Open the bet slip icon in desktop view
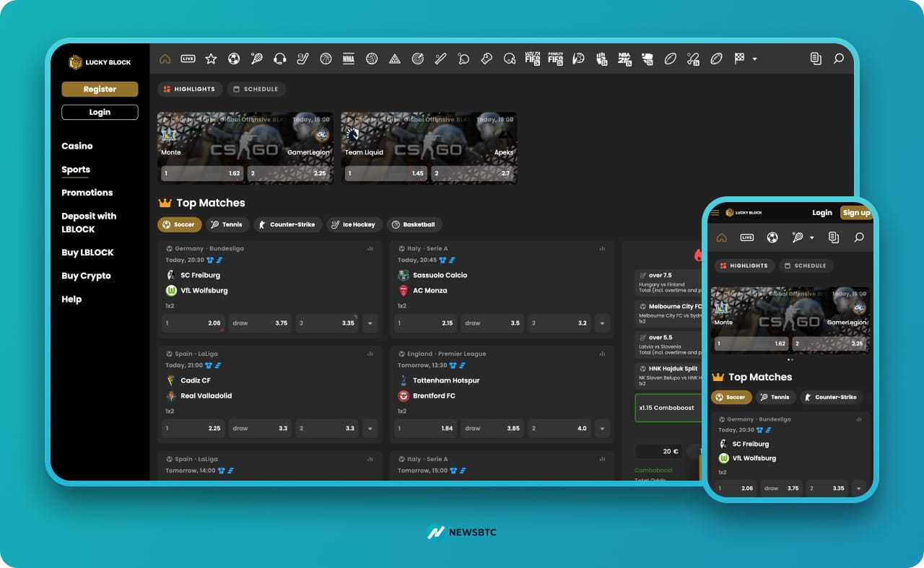 (x=816, y=58)
